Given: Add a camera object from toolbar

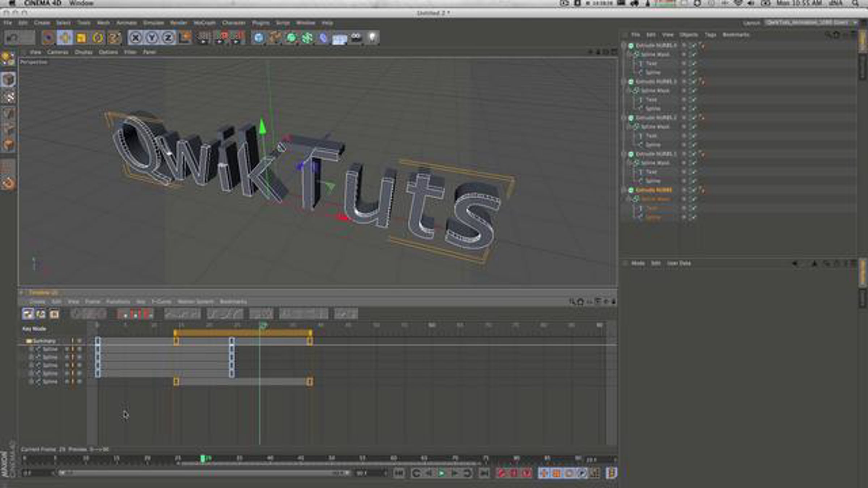Looking at the screenshot, I should click(356, 38).
